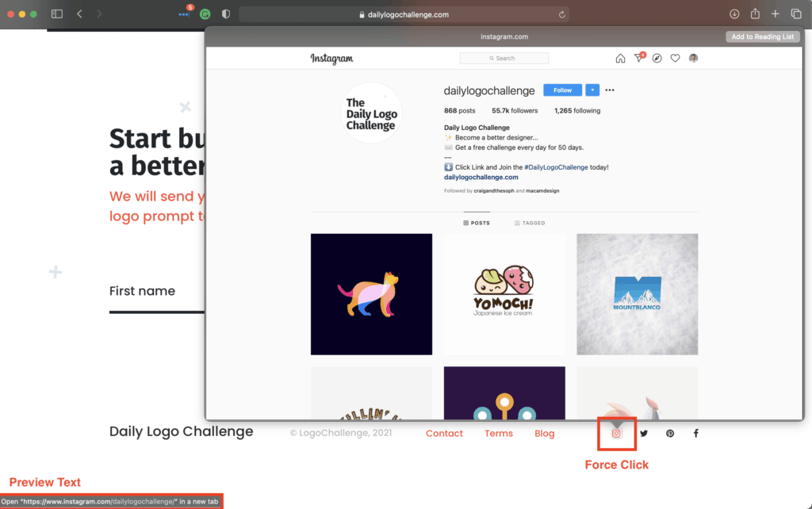Click the 868 posts count
This screenshot has width=812, height=509.
click(x=459, y=111)
